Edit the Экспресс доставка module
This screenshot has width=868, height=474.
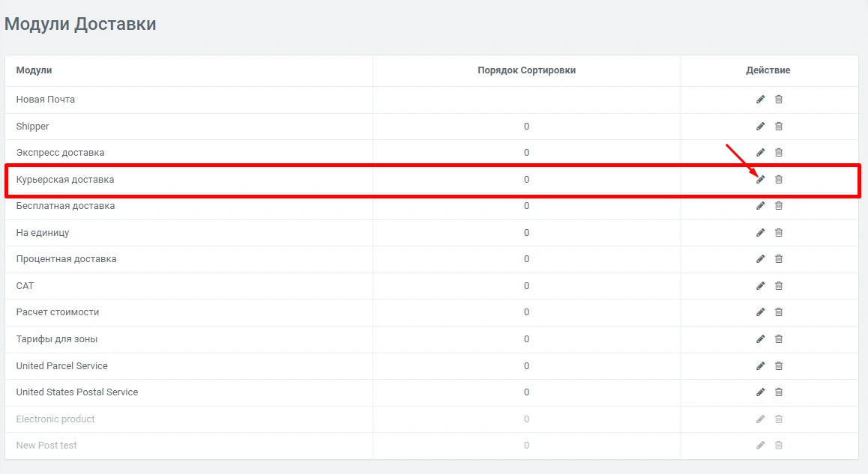click(760, 153)
